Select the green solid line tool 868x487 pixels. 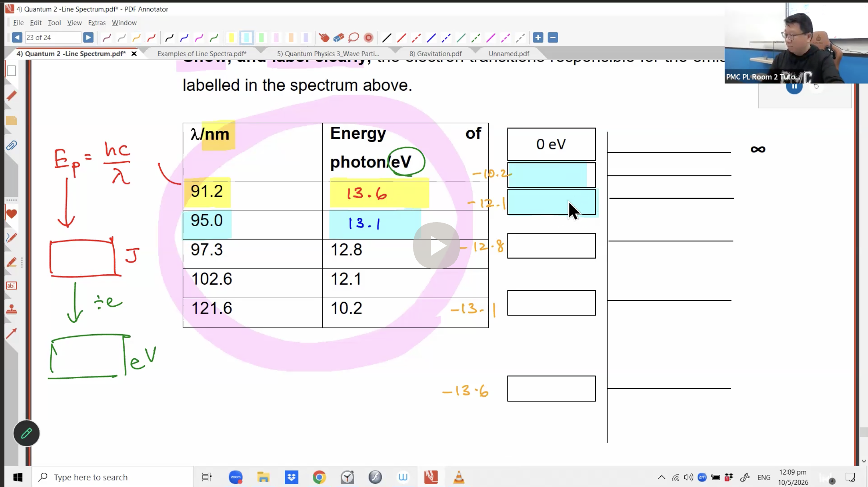click(x=461, y=37)
